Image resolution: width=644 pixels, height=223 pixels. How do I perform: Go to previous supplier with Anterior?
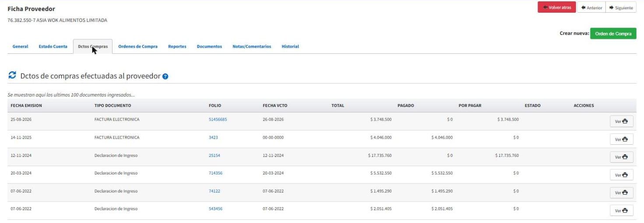[591, 7]
